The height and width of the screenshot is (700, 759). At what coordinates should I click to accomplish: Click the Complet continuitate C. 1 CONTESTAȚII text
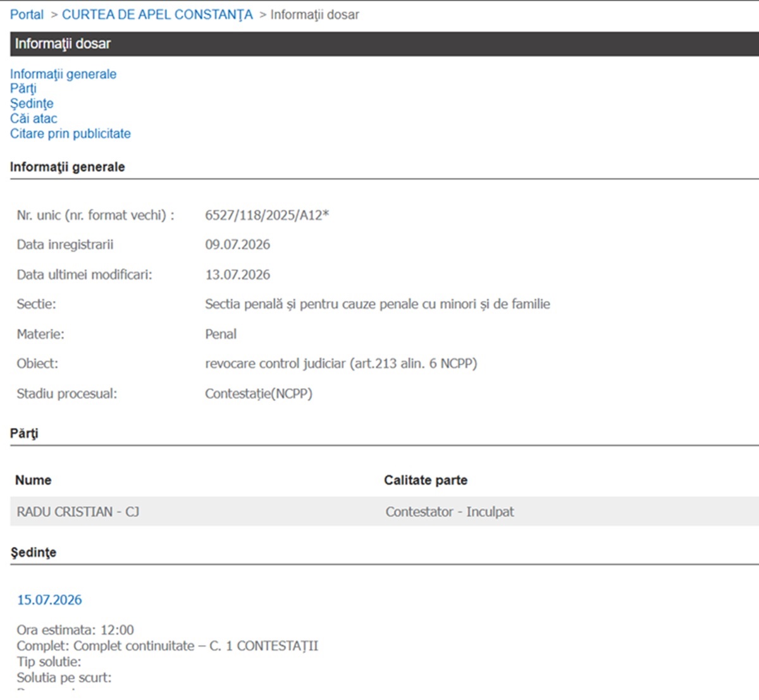(196, 646)
